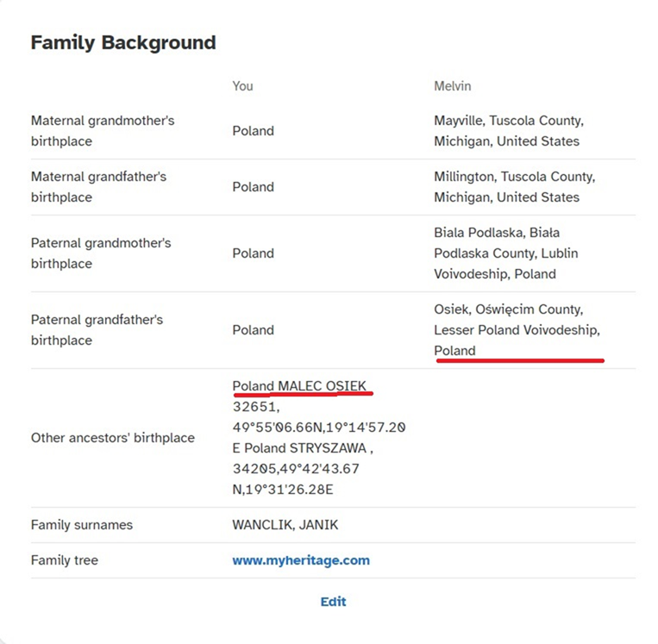Select the Paternal grandmother's birthplace label

101,253
